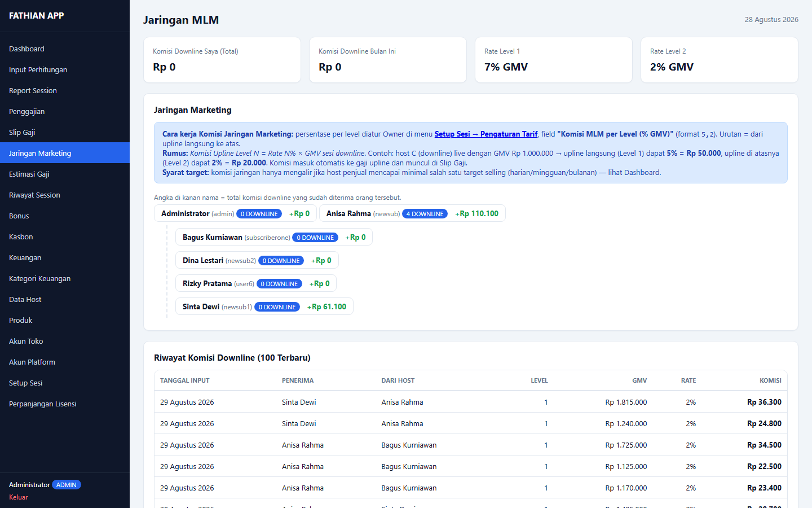
Task: Open the Bonus page
Action: (65, 216)
